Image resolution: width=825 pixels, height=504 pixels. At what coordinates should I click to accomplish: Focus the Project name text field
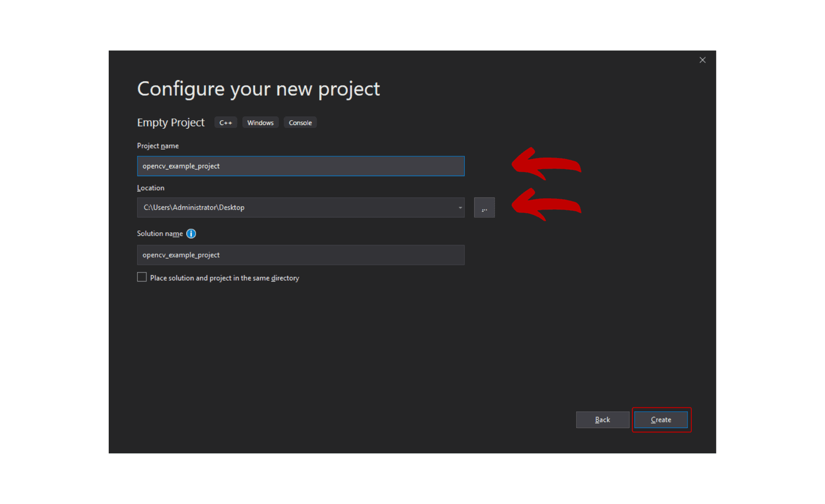coord(301,166)
